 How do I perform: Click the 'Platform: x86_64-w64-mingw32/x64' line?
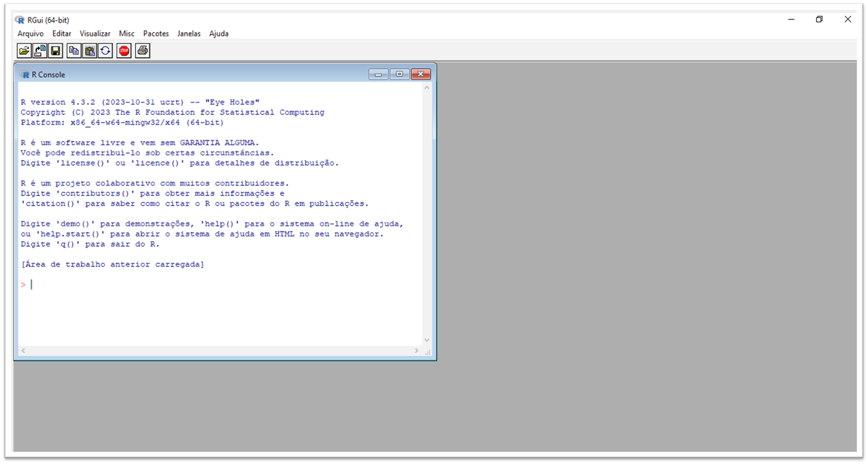pos(122,123)
